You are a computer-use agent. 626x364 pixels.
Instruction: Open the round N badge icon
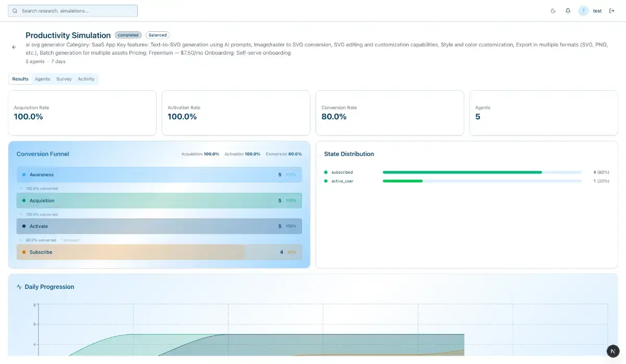613,351
